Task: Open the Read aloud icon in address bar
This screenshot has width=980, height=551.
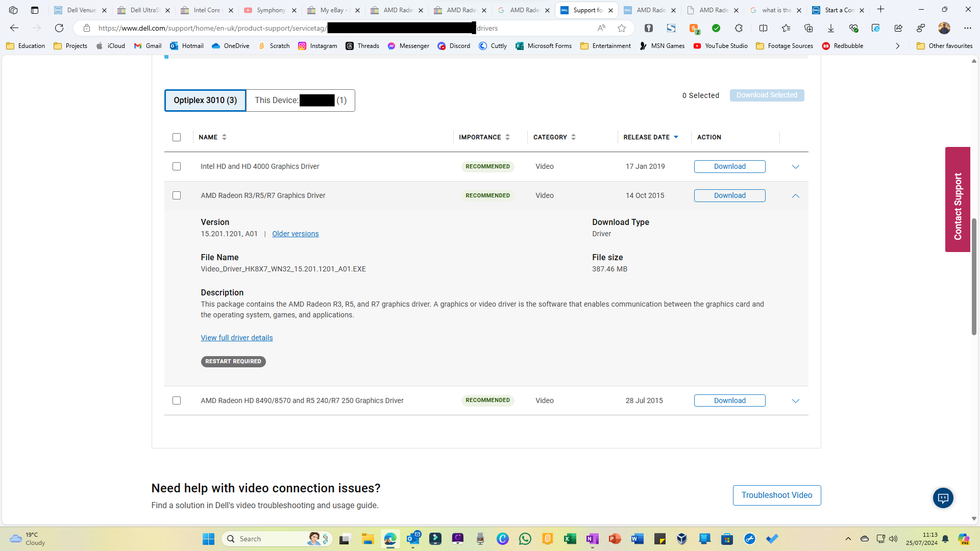Action: click(x=601, y=28)
